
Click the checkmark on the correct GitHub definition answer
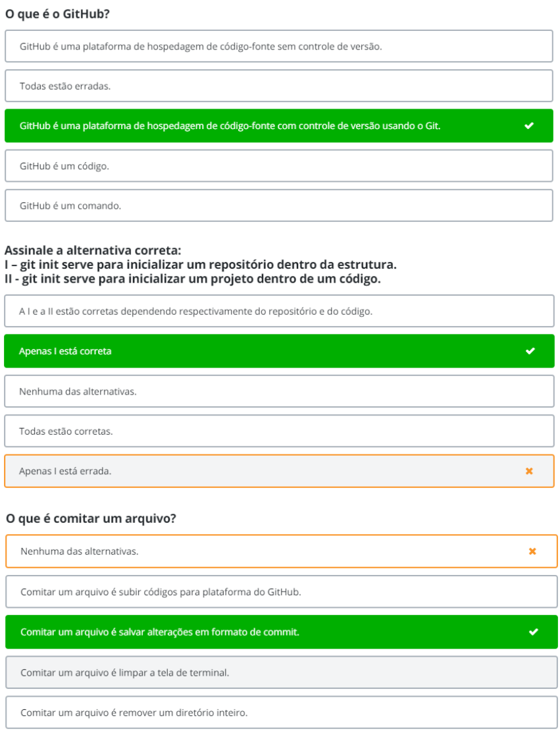coord(530,125)
